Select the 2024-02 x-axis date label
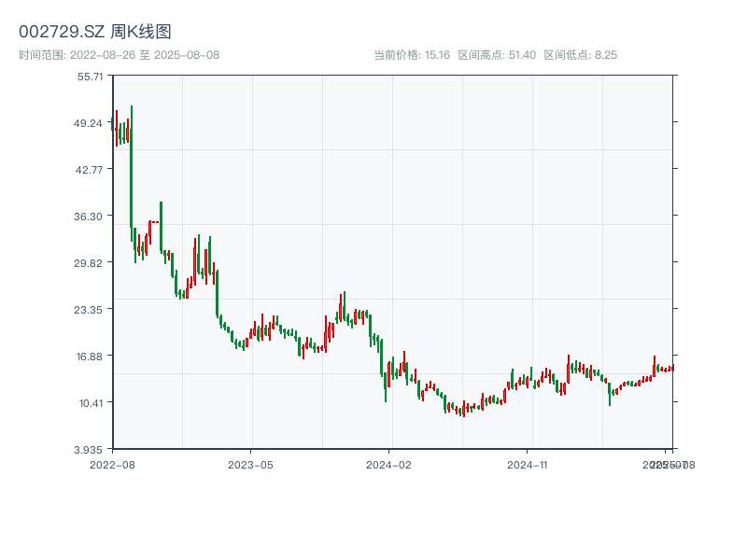 (x=389, y=464)
